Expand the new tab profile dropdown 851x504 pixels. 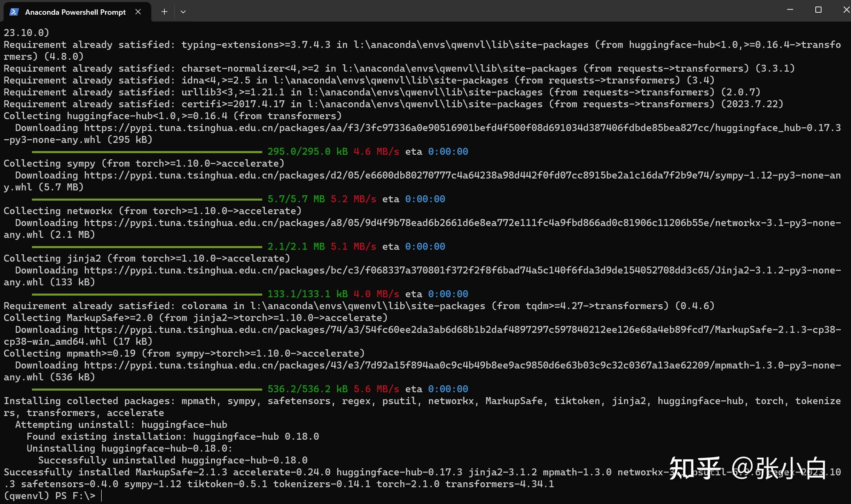(x=183, y=12)
